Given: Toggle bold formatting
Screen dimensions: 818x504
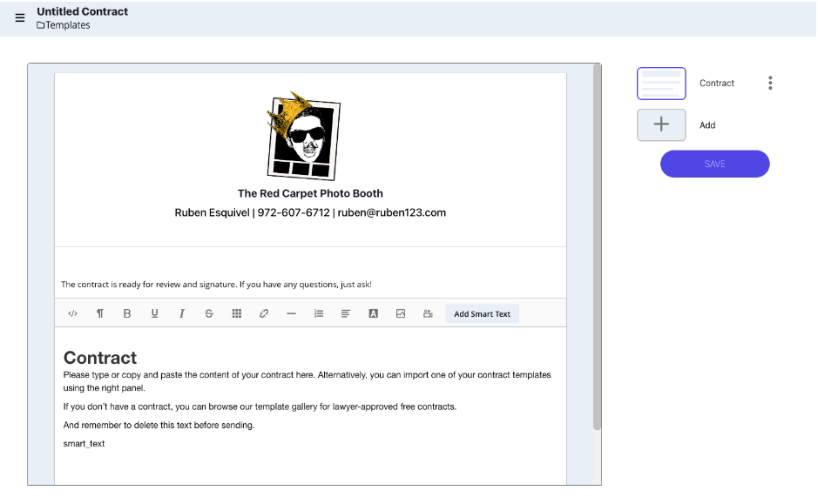Looking at the screenshot, I should (127, 313).
